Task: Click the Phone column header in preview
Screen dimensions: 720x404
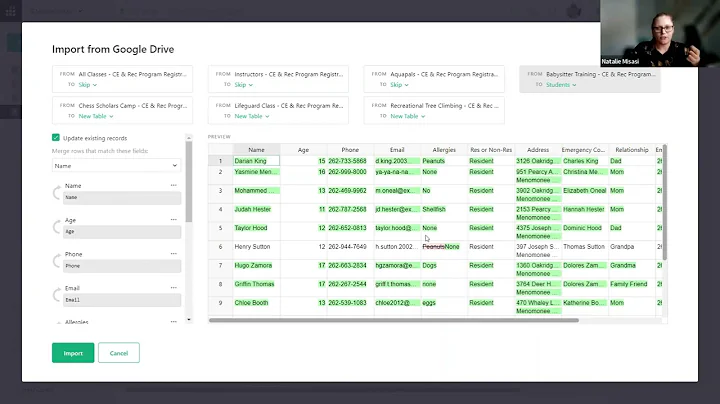Action: click(350, 150)
